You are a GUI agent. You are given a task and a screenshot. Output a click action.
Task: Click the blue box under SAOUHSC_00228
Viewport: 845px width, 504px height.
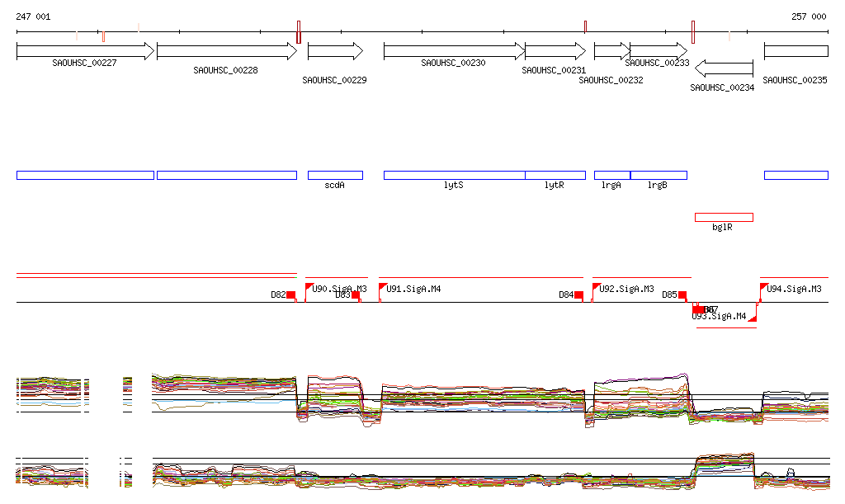pyautogui.click(x=227, y=175)
